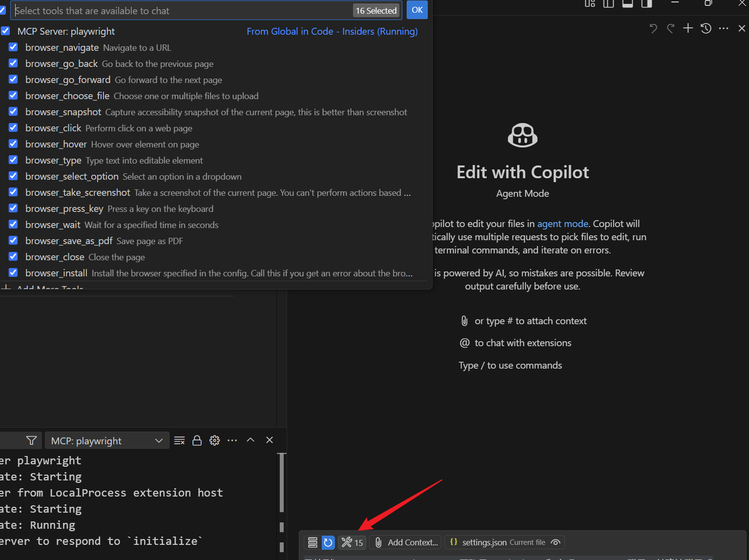Uncheck the browser_go_forward tool
749x560 pixels.
click(13, 79)
